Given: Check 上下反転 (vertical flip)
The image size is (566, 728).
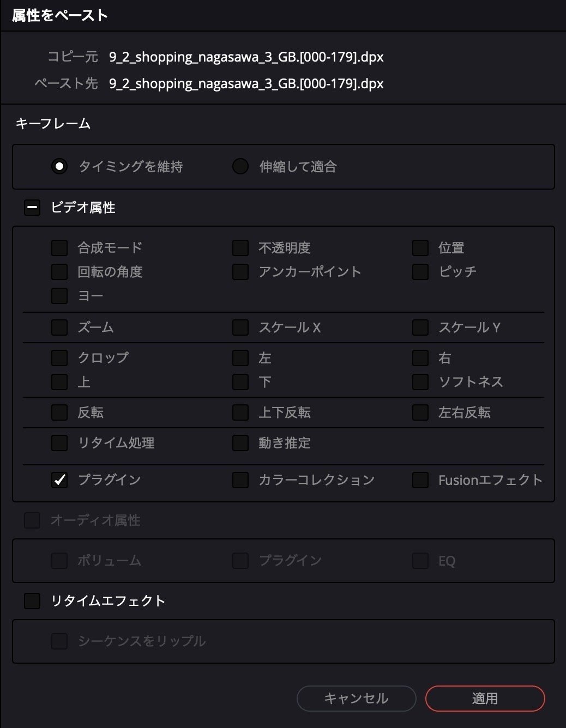Looking at the screenshot, I should click(x=240, y=412).
